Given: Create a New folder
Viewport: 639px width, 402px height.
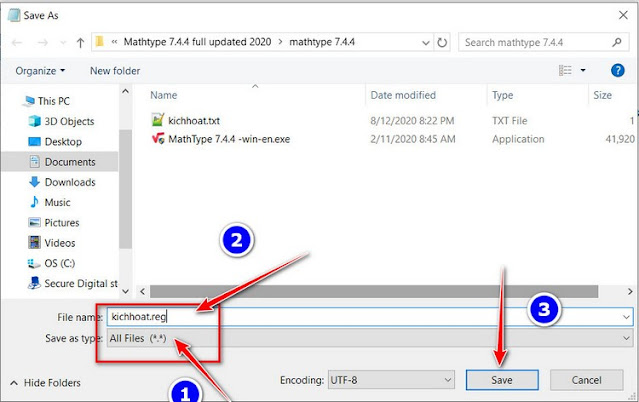Looking at the screenshot, I should point(115,71).
